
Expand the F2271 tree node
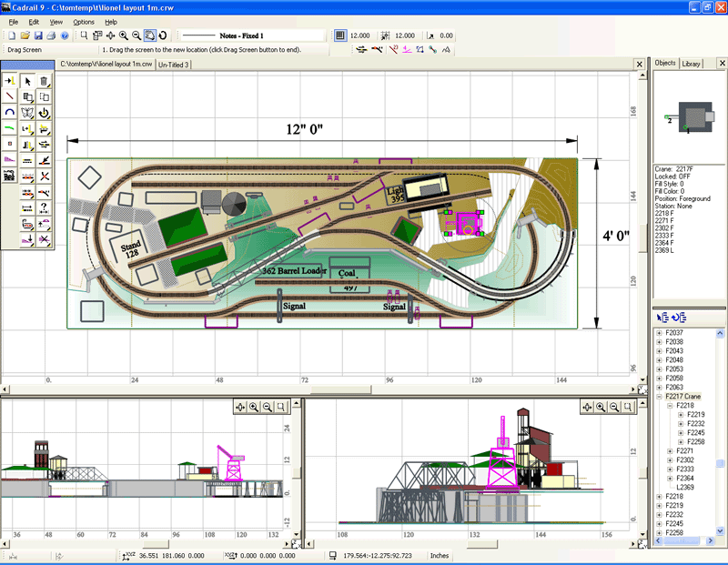tap(670, 450)
